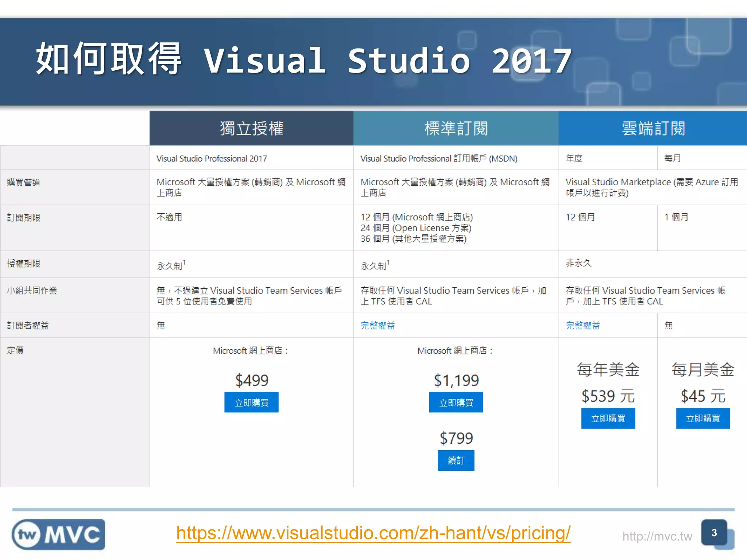Click the $1,199 price text

[x=456, y=380]
